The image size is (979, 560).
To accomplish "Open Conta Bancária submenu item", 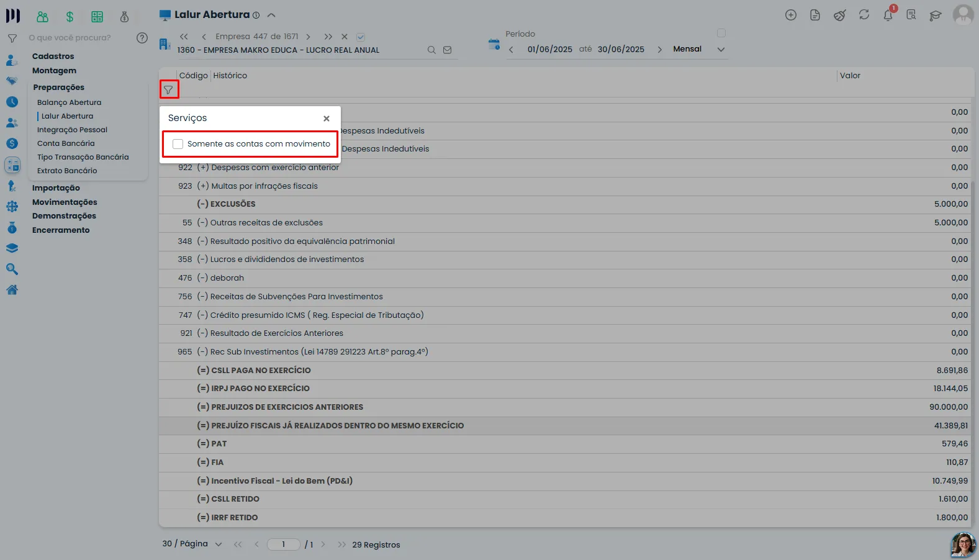I will coord(66,143).
